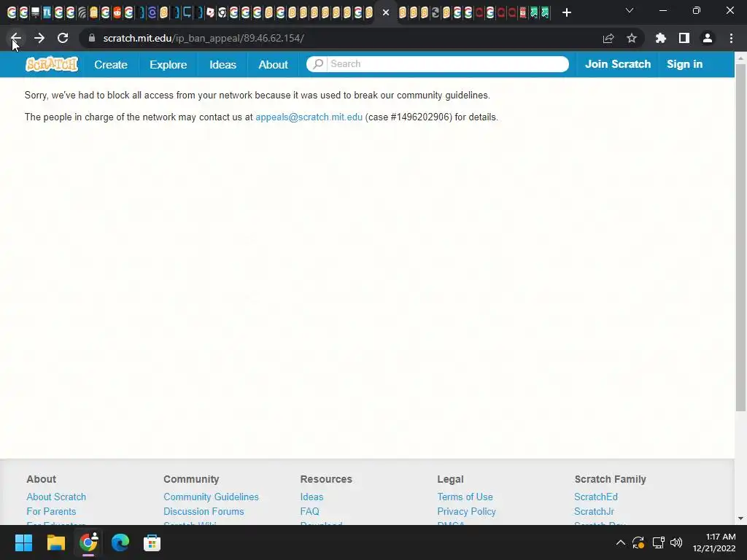Open the Ideas navigation item
Viewport: 747px width, 560px height.
223,64
